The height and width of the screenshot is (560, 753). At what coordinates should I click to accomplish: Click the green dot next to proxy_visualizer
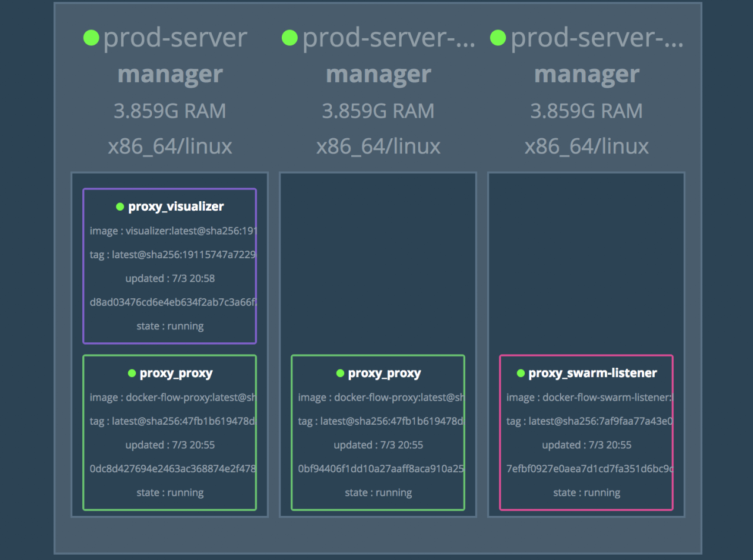click(120, 206)
